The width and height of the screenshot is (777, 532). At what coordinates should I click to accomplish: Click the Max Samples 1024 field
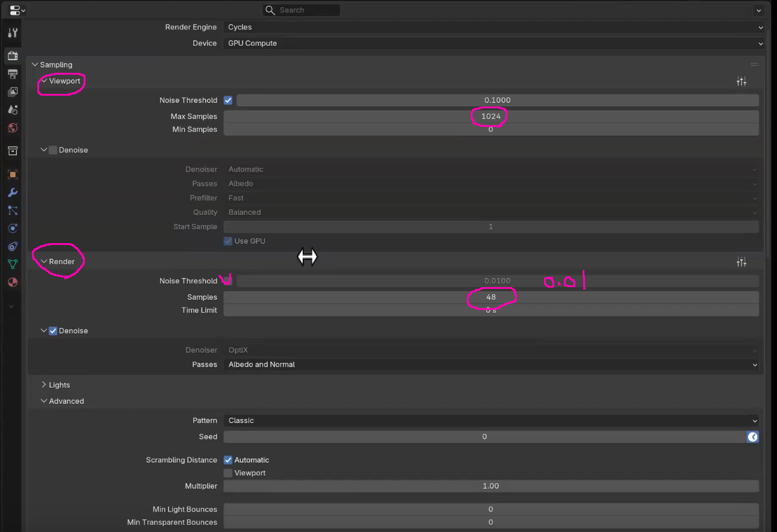[491, 117]
